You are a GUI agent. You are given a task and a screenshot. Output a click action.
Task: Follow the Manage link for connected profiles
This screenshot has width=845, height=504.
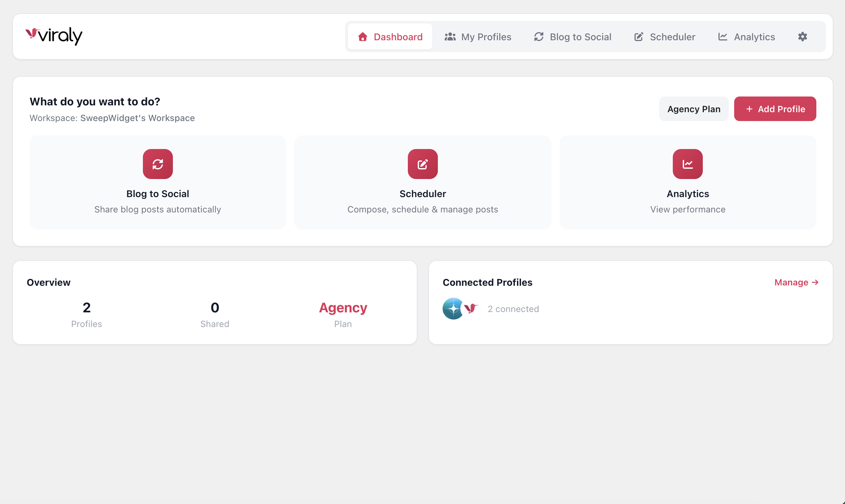coord(797,282)
